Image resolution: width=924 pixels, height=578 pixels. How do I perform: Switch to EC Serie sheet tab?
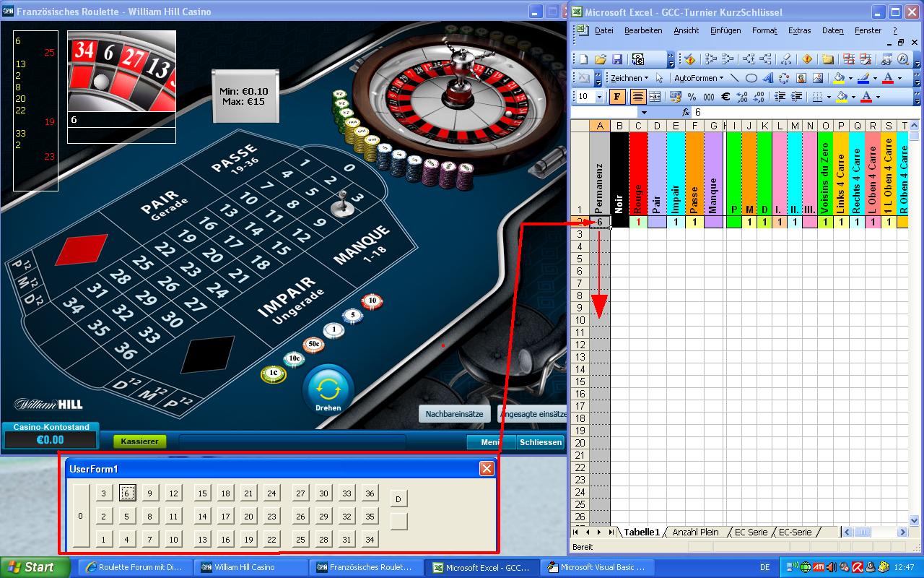[751, 532]
